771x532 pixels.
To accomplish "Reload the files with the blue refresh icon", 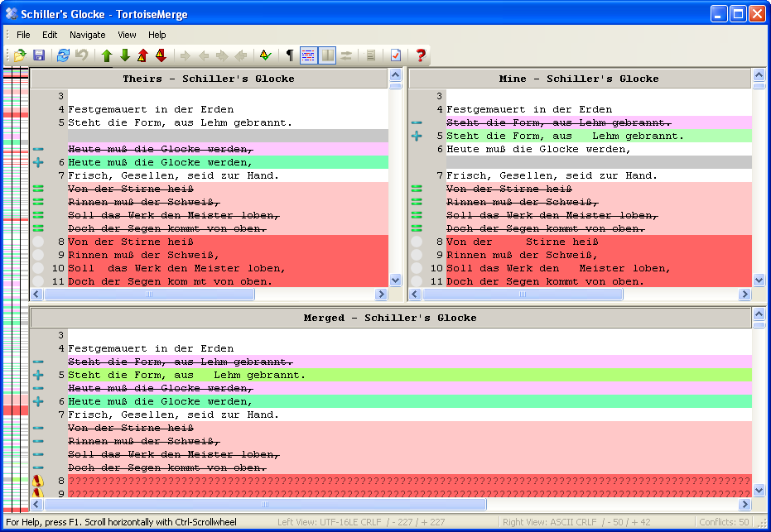I will point(63,55).
